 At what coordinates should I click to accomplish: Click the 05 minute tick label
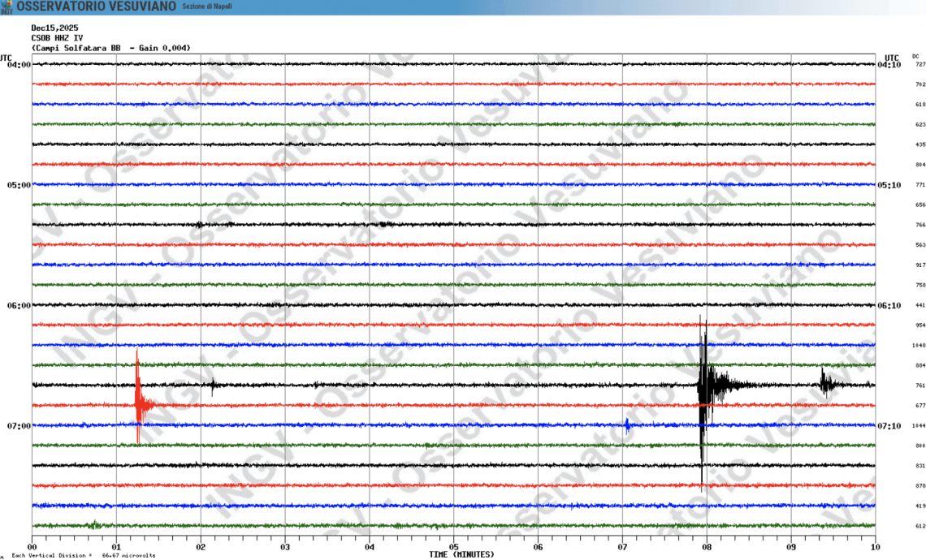[x=453, y=547]
